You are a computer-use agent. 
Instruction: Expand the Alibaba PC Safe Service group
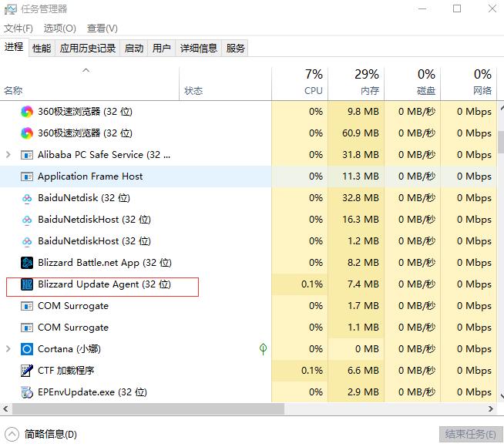coord(8,155)
